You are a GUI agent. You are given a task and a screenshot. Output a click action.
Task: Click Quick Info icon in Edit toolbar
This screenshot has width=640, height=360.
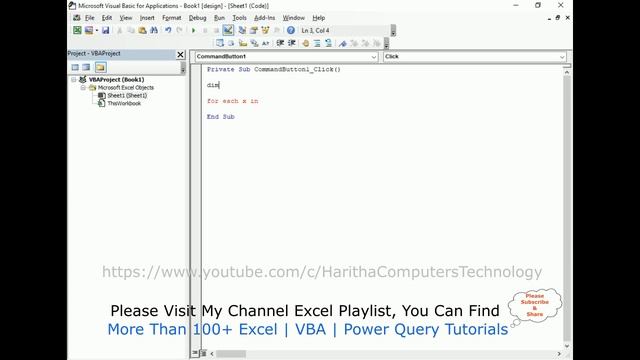click(243, 43)
